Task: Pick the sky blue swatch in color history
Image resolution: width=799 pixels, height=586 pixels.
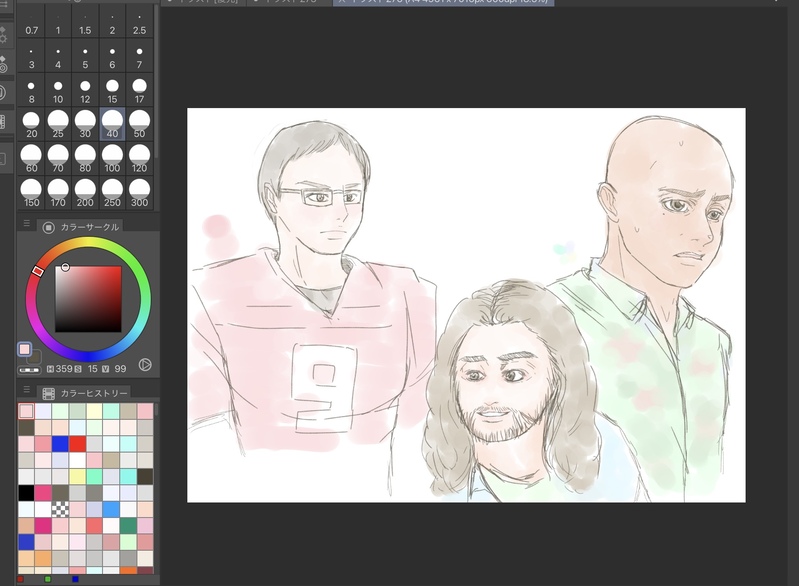Action: click(111, 509)
